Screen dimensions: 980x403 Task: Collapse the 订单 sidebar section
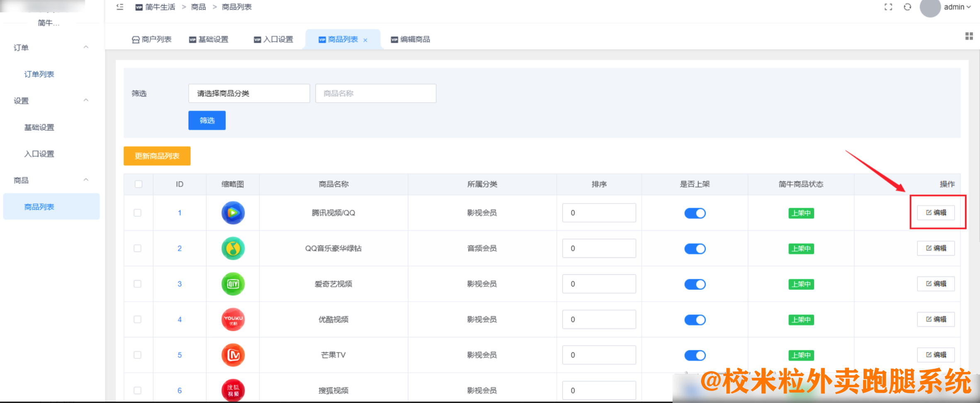pos(86,47)
